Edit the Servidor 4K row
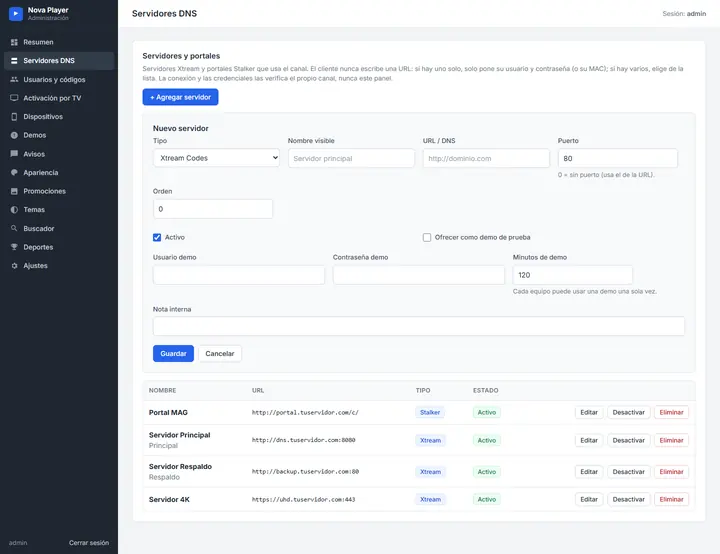The width and height of the screenshot is (720, 554). click(589, 499)
